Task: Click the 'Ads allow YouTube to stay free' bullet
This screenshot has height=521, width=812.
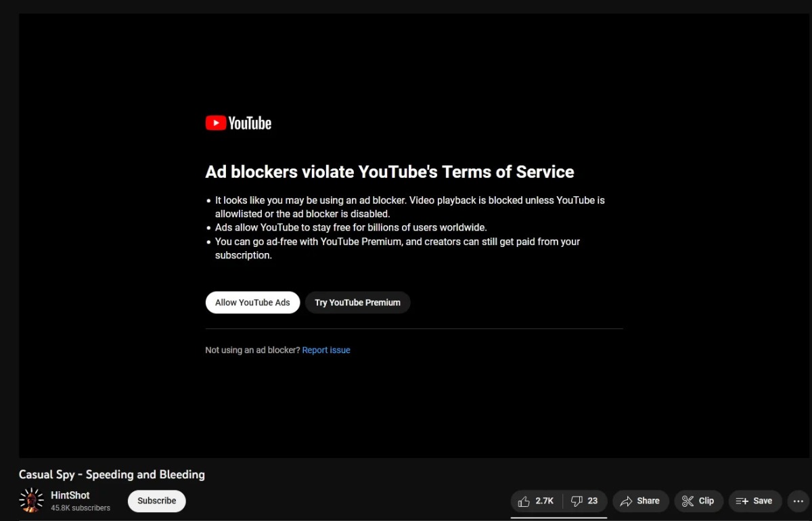Action: [x=351, y=227]
